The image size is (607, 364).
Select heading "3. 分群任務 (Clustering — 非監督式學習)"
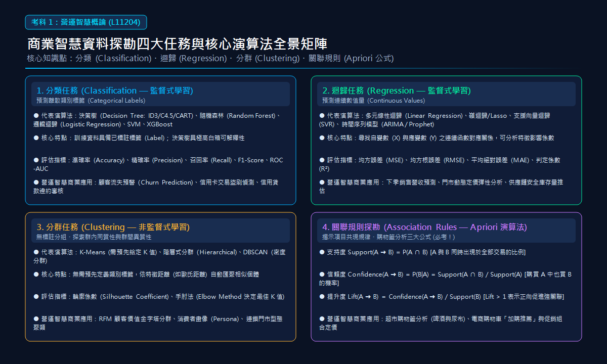coord(113,227)
